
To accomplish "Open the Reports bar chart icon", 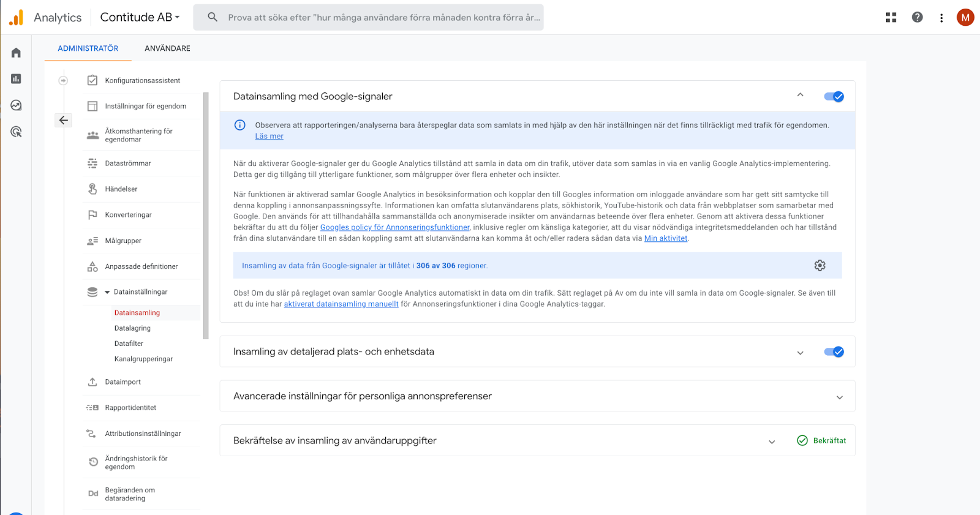I will point(16,79).
